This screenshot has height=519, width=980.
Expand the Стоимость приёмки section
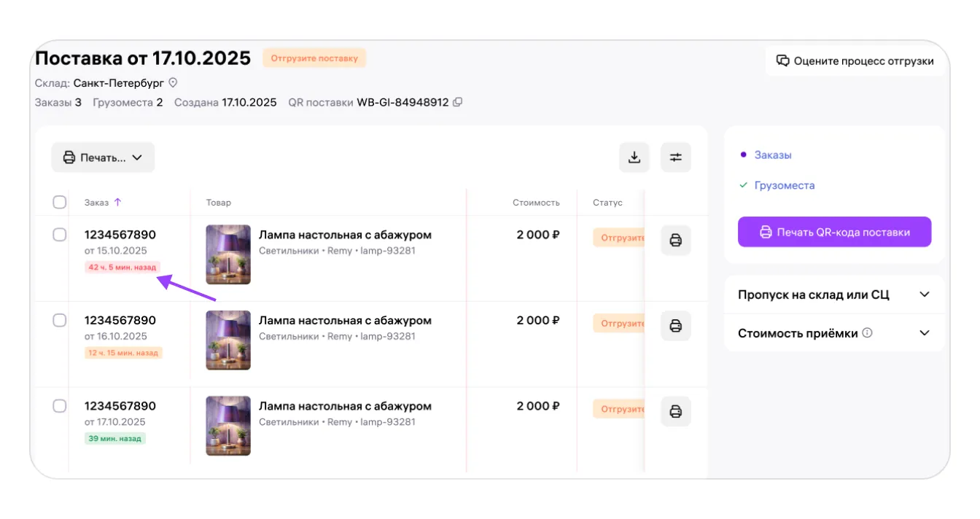pyautogui.click(x=924, y=333)
